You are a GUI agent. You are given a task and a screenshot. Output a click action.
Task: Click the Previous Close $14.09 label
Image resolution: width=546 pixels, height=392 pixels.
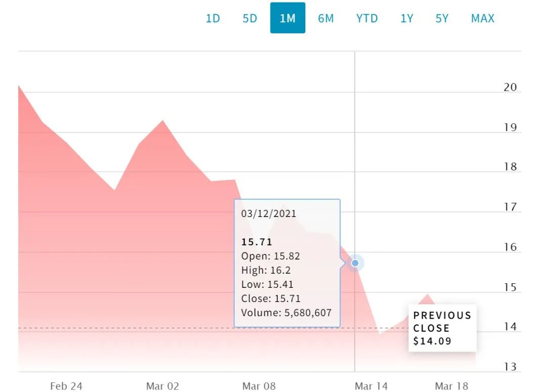tap(442, 328)
